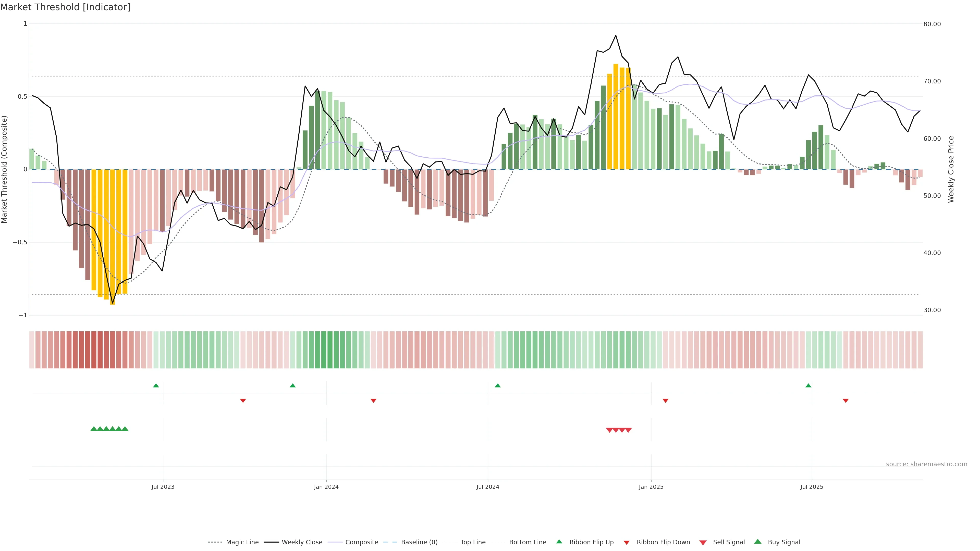Image resolution: width=980 pixels, height=551 pixels.
Task: Toggle Composite line in the legend
Action: 361,542
